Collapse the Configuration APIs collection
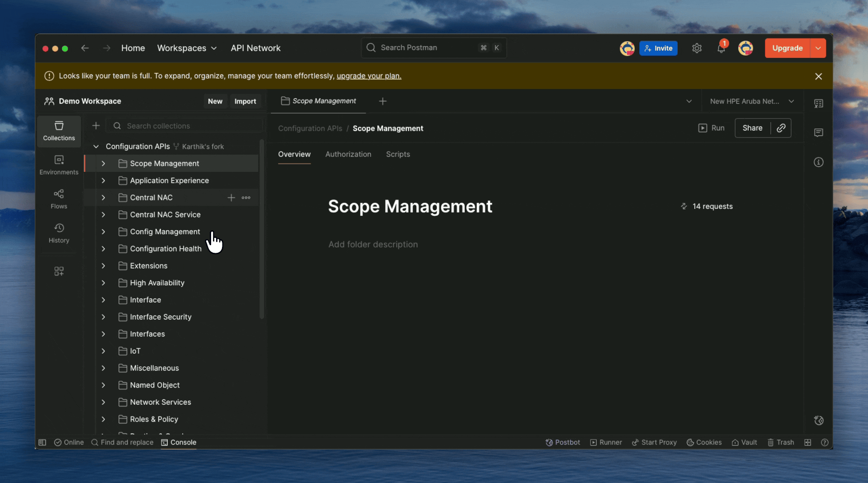868x483 pixels. coord(96,147)
